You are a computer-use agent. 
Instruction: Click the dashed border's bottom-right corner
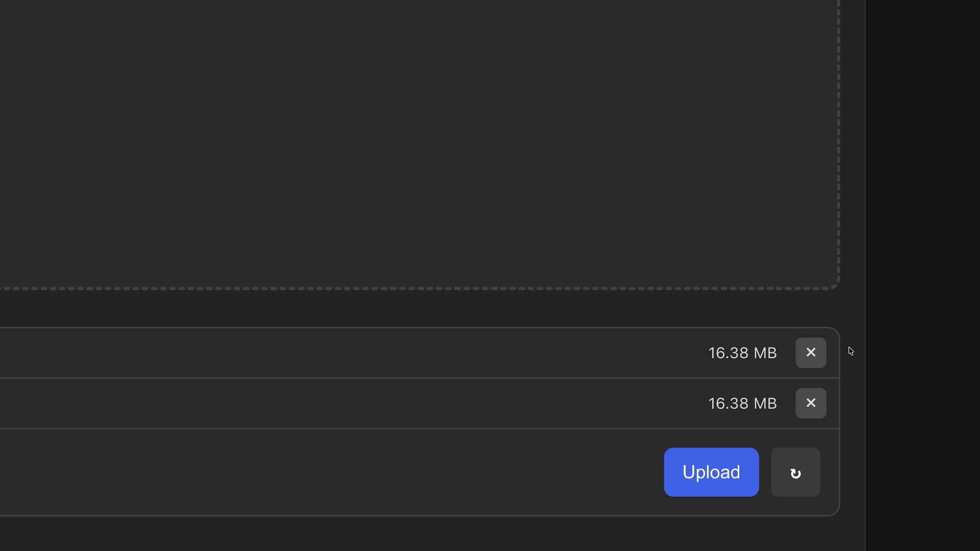[x=835, y=285]
